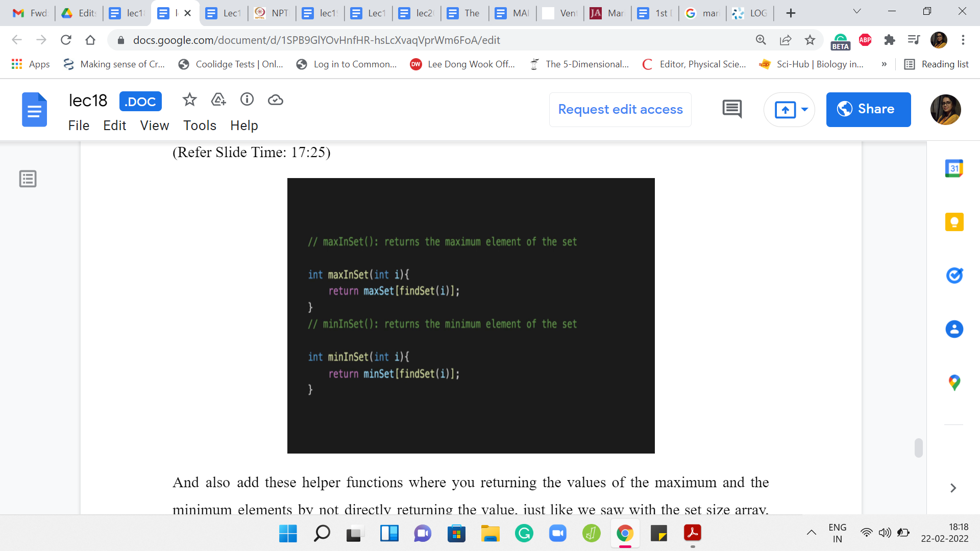Open Google Calendar side panel
This screenshot has height=551, width=980.
coord(954,169)
